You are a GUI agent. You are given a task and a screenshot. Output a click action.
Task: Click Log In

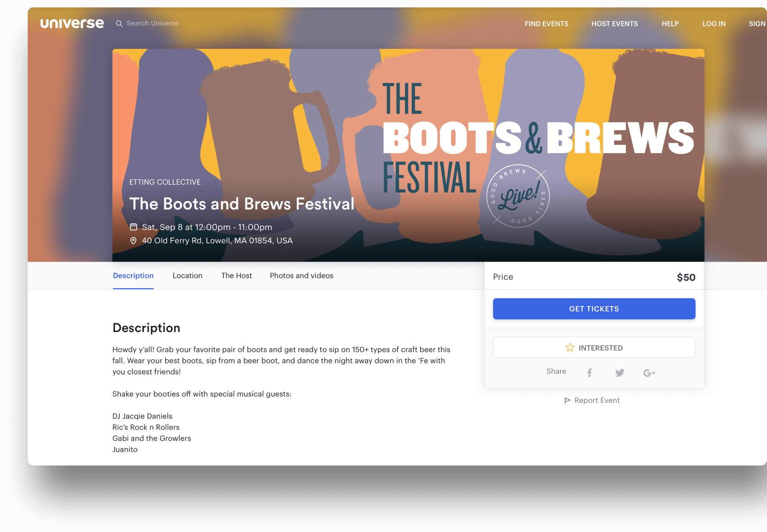pos(714,24)
